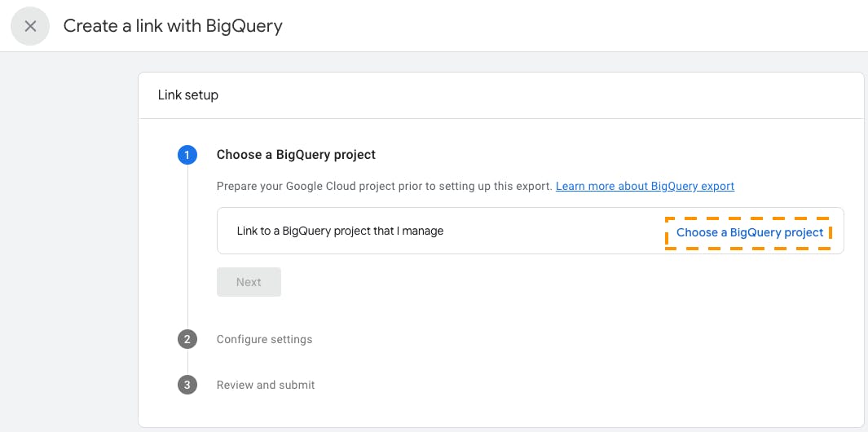
Task: Select step 2 circle in the stepper
Action: [187, 339]
